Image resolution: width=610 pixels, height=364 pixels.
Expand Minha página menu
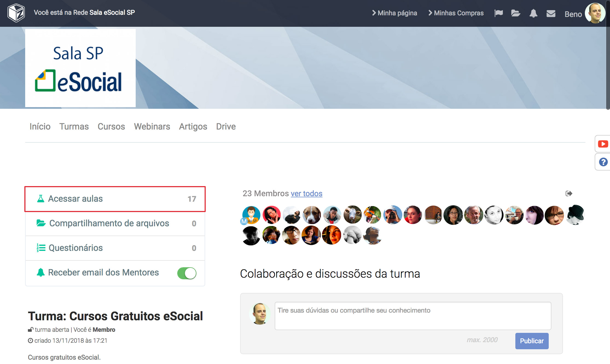pos(394,13)
